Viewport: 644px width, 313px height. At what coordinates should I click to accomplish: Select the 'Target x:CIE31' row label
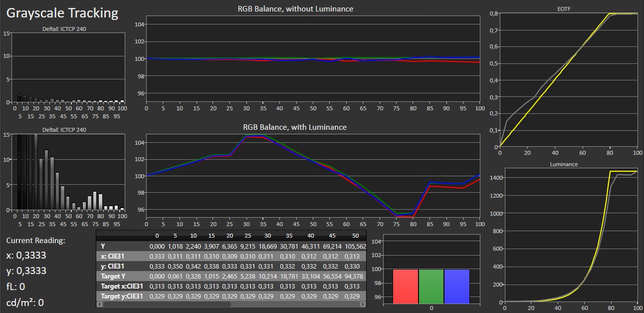[121, 286]
